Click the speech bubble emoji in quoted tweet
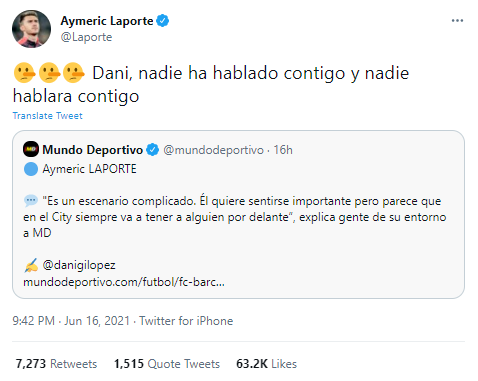The image size is (478, 381). point(31,201)
